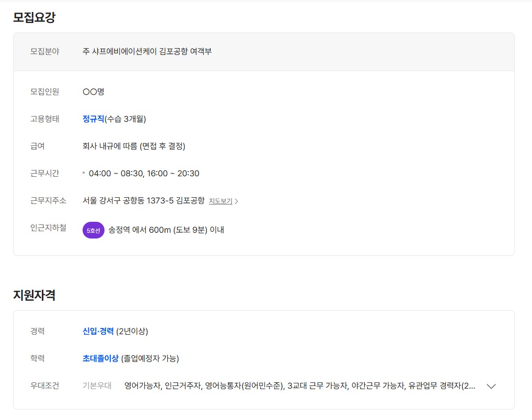The height and width of the screenshot is (420, 532).
Task: Click the 주 샤프에비에이션케이 김포공항 여객부 field text
Action: click(147, 51)
